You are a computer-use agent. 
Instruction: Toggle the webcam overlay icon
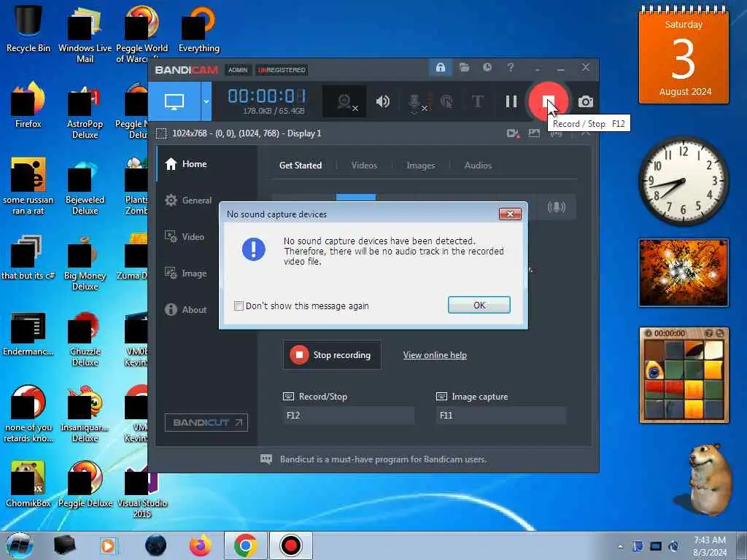(344, 101)
